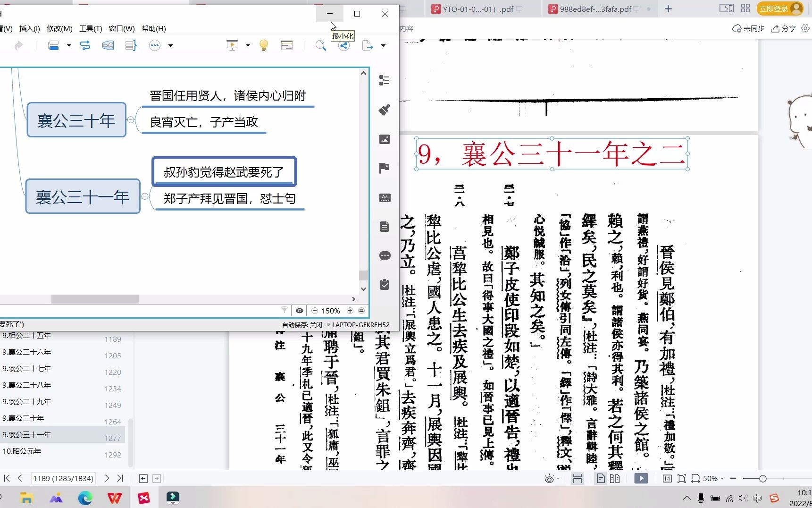
Task: Open dropdown arrow next to export icon
Action: point(383,46)
